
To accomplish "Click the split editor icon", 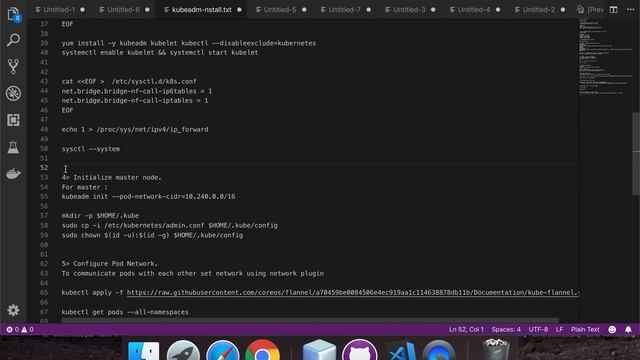I will pos(613,9).
